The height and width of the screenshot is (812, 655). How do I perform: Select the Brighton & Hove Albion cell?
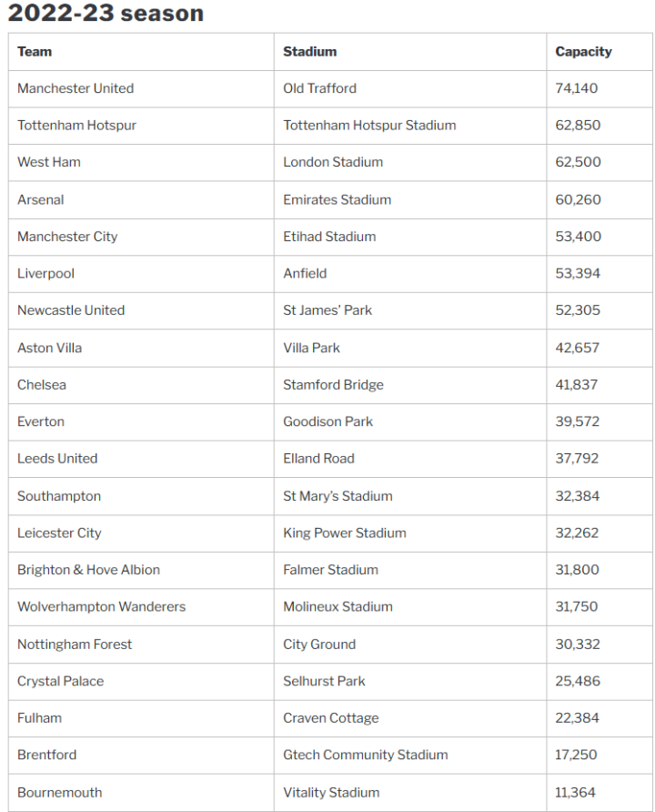pyautogui.click(x=88, y=570)
